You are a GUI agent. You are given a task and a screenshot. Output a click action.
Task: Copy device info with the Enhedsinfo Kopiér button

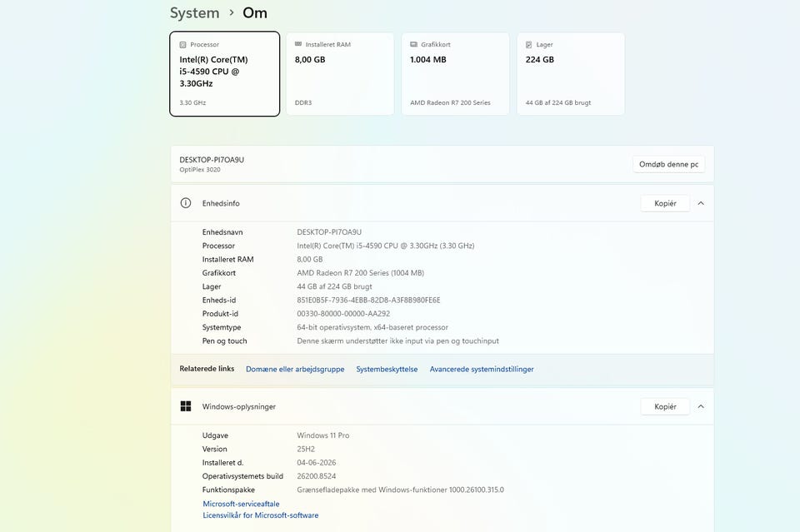coord(665,203)
